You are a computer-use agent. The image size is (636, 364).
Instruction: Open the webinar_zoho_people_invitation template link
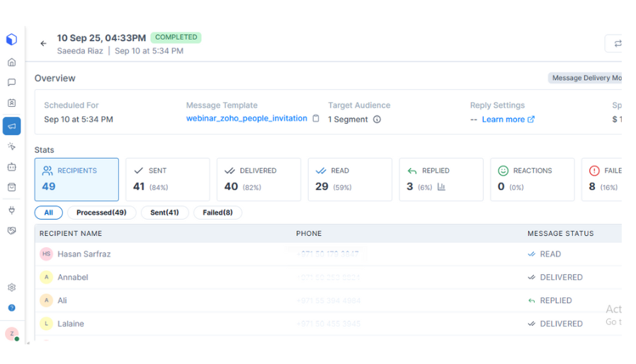[x=246, y=119]
